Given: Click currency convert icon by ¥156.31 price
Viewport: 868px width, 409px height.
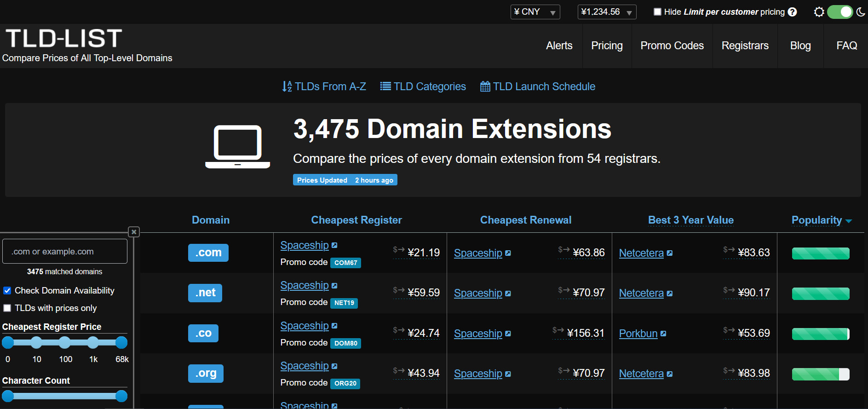Looking at the screenshot, I should (x=558, y=330).
